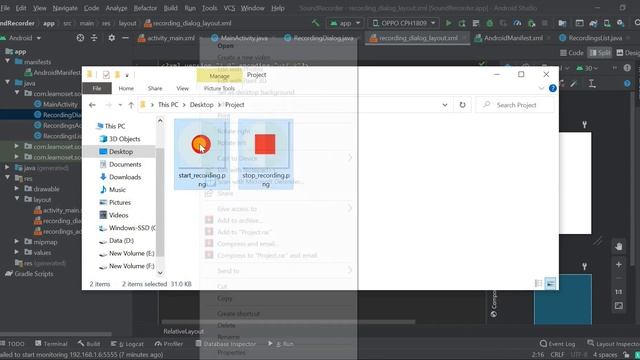Click the Explorer Search Project field
The image size is (640, 360).
516,105
